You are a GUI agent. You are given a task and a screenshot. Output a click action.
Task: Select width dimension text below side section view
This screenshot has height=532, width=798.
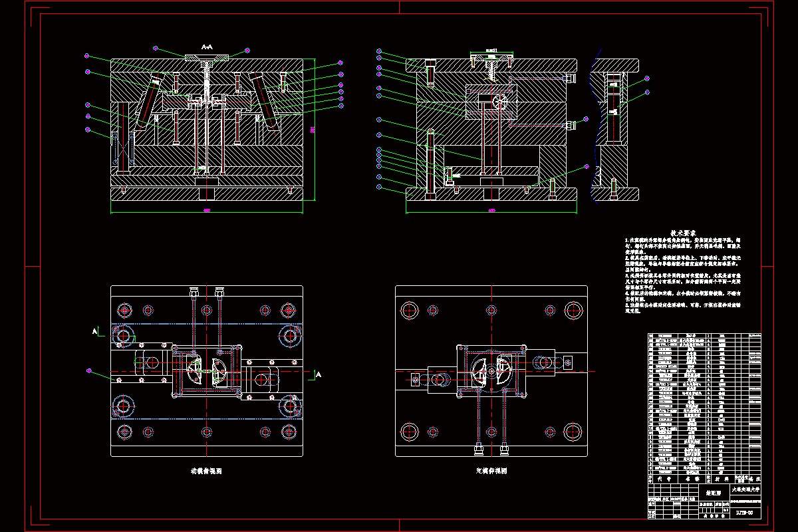click(492, 211)
